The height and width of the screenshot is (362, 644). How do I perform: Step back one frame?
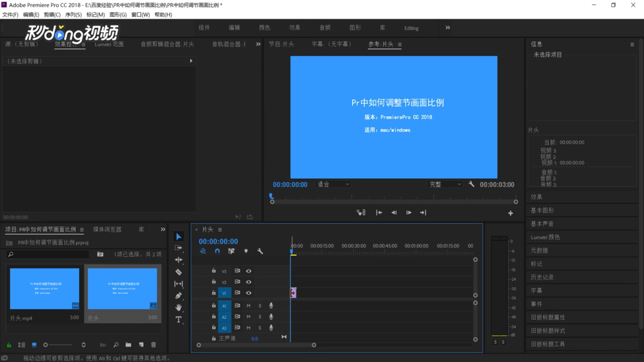tap(394, 213)
